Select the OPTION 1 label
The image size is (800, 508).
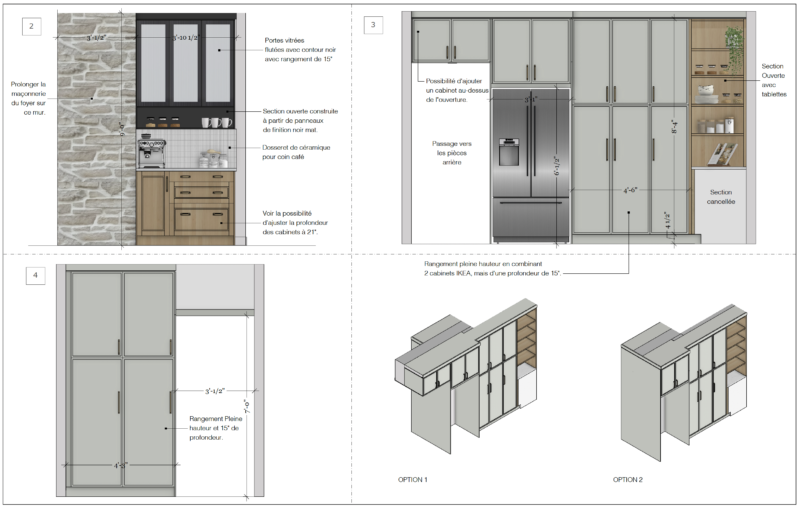click(413, 479)
